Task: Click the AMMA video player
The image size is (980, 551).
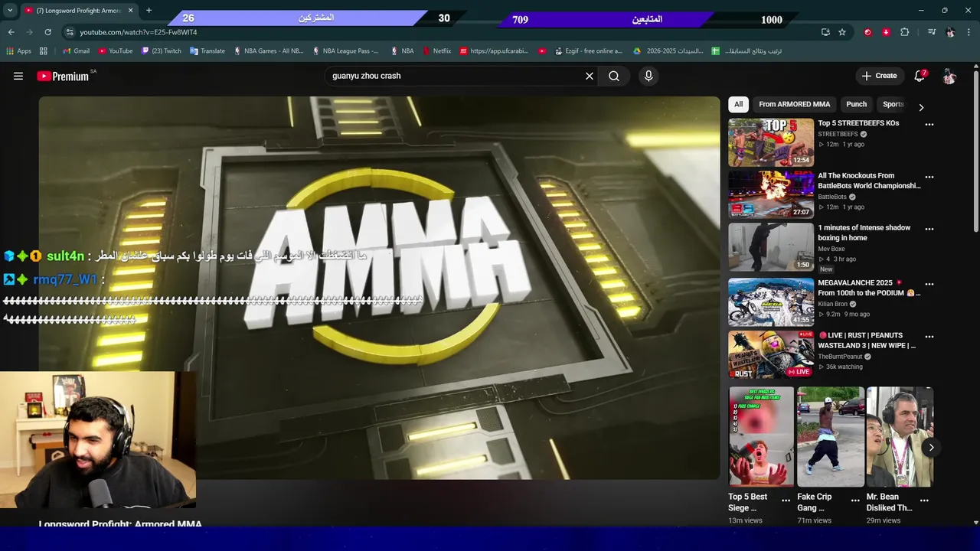Action: [x=379, y=288]
